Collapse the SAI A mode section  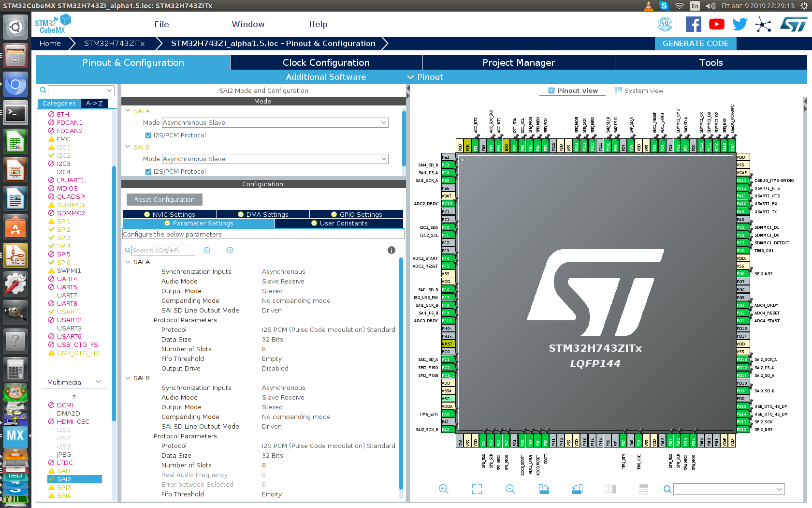128,111
